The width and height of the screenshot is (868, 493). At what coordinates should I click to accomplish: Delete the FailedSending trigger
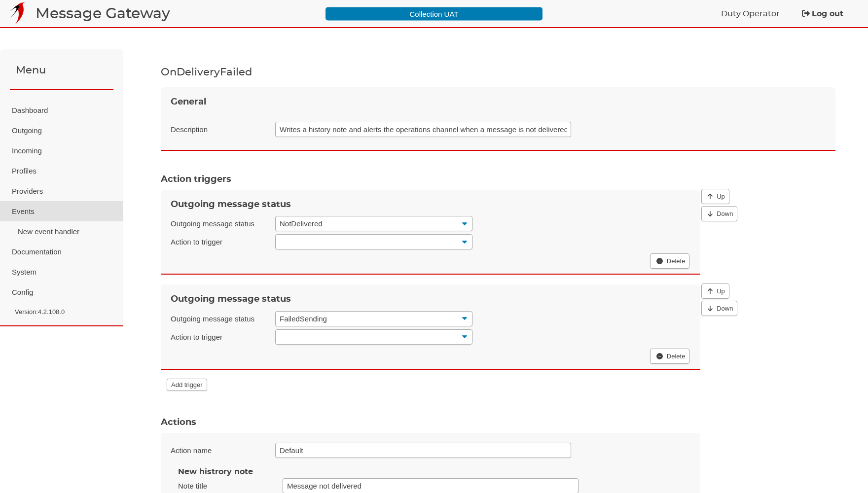tap(670, 356)
